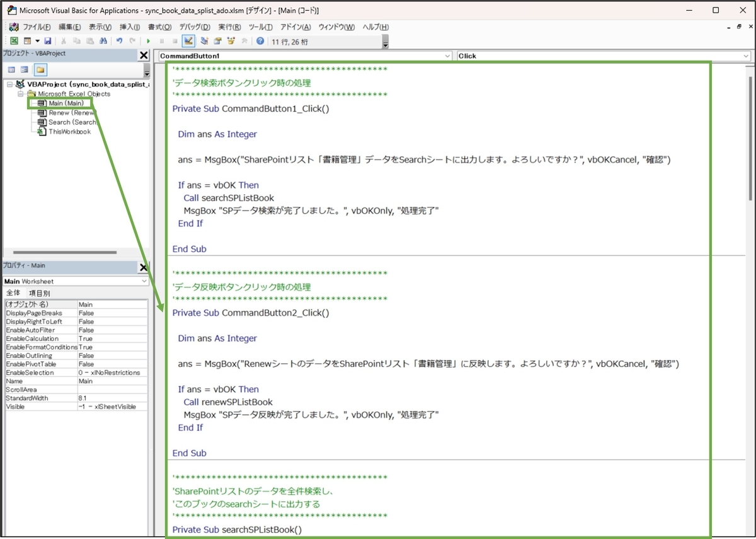The height and width of the screenshot is (539, 756).
Task: Click the Save workbook icon
Action: click(x=47, y=41)
